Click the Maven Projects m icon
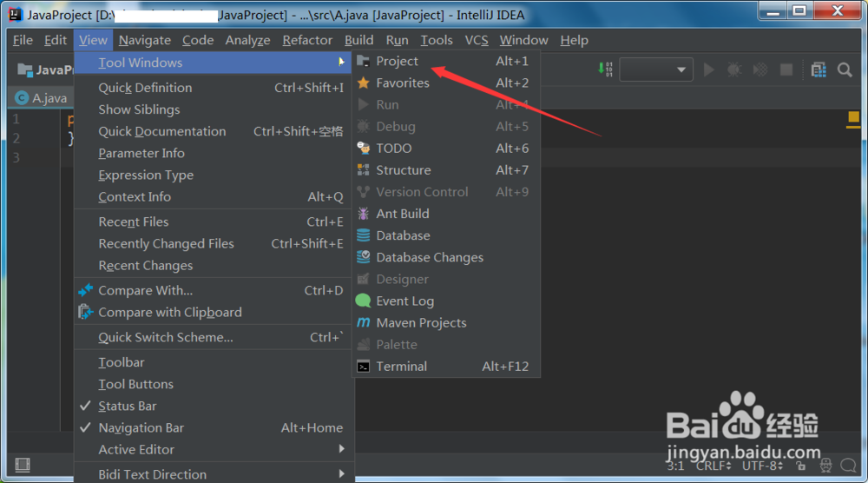Viewport: 868px width, 483px height. [x=363, y=322]
